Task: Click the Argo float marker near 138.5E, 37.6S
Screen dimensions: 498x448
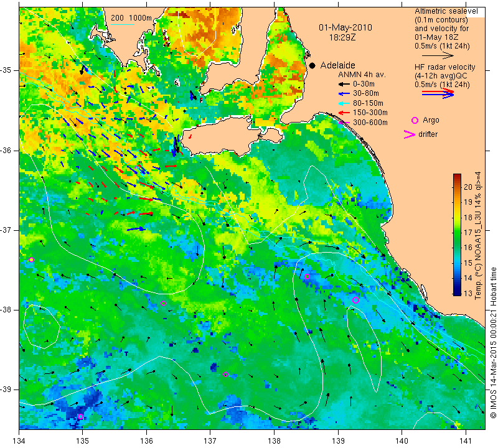Action: pos(307,276)
